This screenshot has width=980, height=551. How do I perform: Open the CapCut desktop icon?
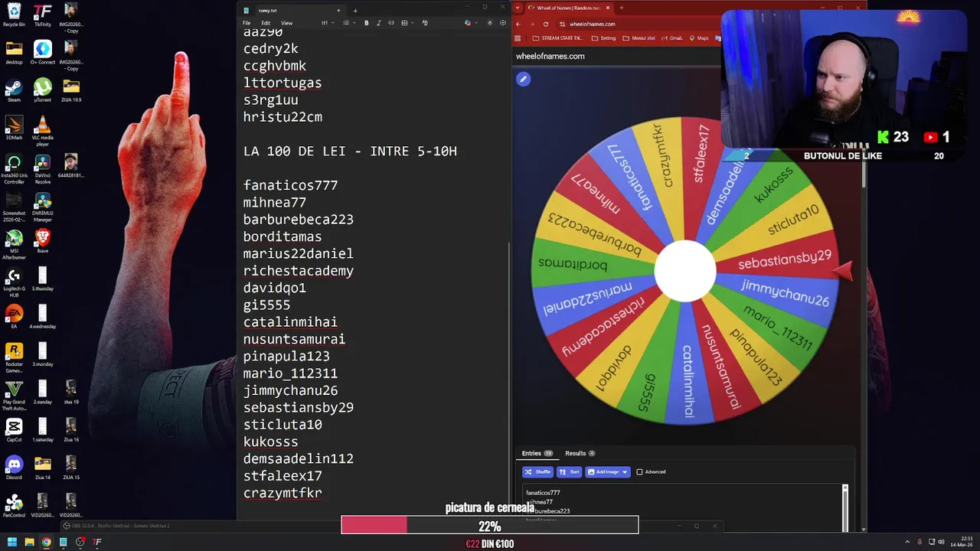coord(14,430)
